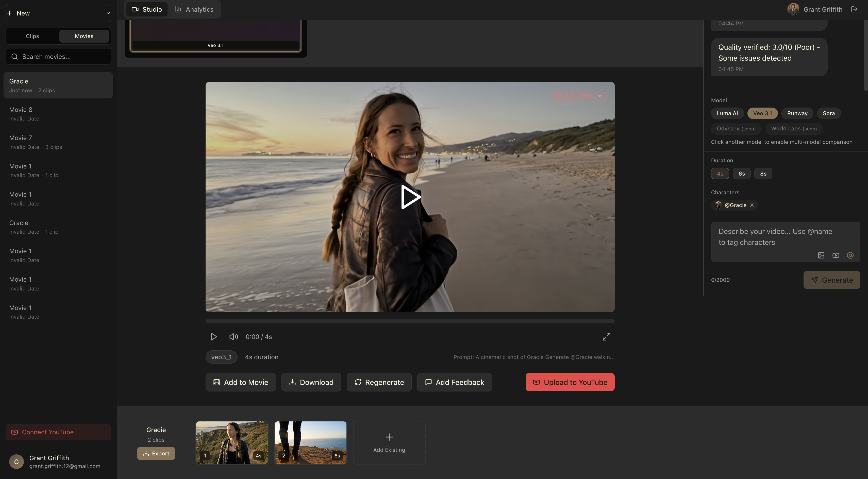Switch to the Analytics tab
The image size is (868, 479).
[194, 9]
